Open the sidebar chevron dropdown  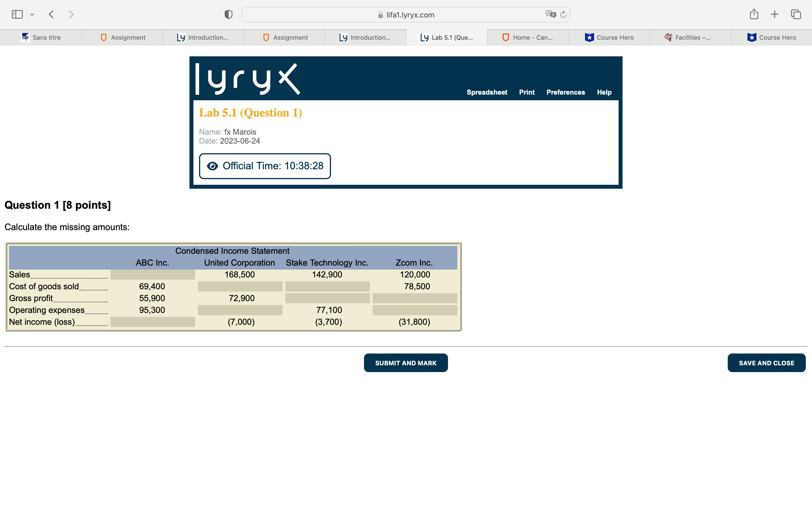coord(32,14)
